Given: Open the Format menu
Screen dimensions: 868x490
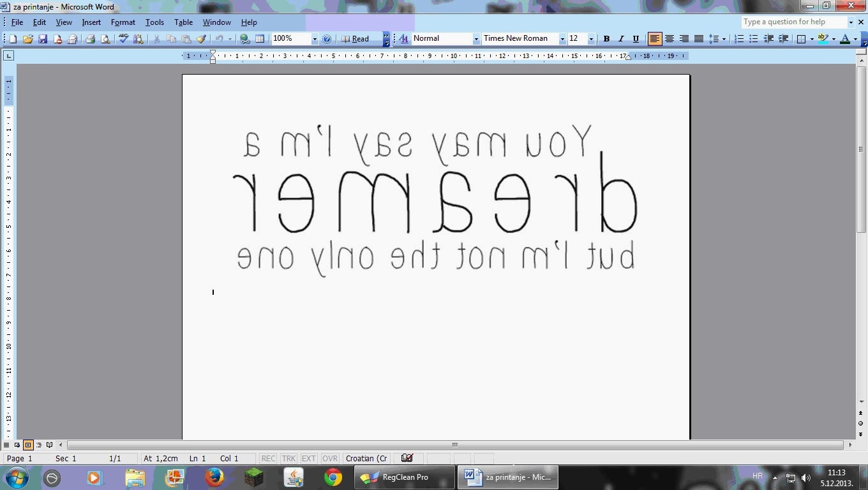Looking at the screenshot, I should (x=123, y=22).
